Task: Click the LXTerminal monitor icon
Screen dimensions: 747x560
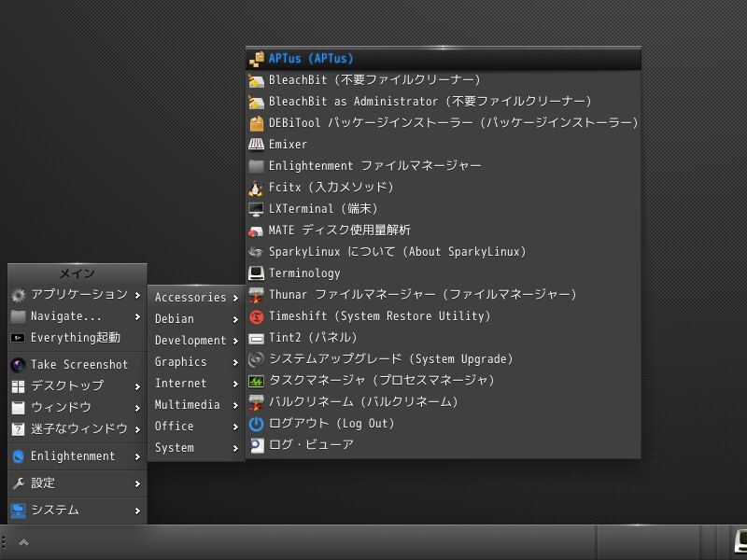Action: point(256,209)
